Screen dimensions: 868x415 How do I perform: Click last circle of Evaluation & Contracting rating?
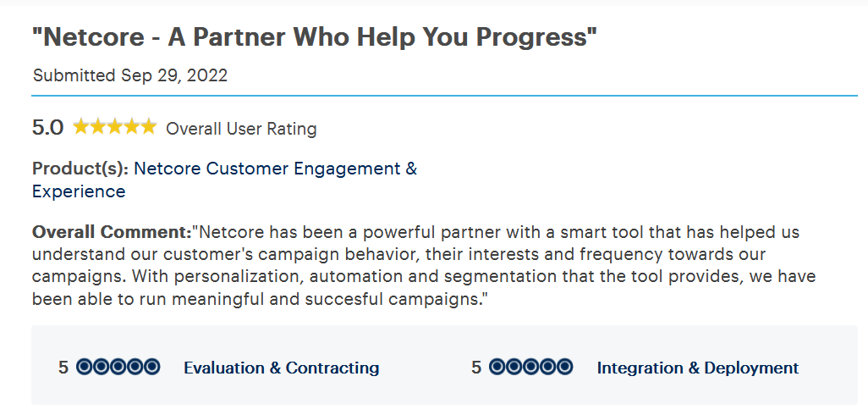click(x=151, y=368)
